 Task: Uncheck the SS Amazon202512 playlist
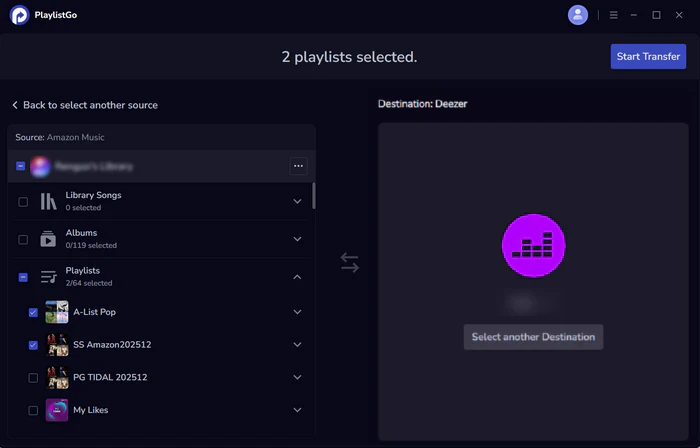[x=33, y=345]
